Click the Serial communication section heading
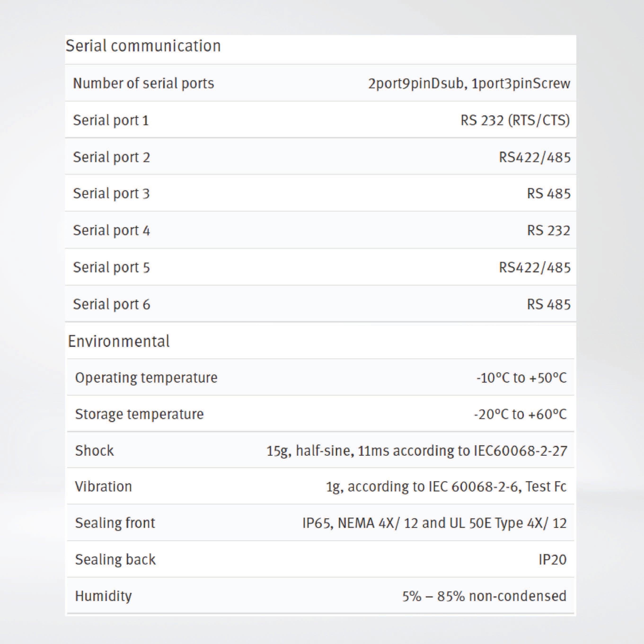The height and width of the screenshot is (644, 644). point(143,46)
